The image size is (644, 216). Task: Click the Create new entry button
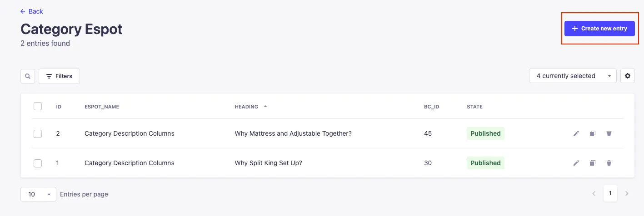point(599,29)
